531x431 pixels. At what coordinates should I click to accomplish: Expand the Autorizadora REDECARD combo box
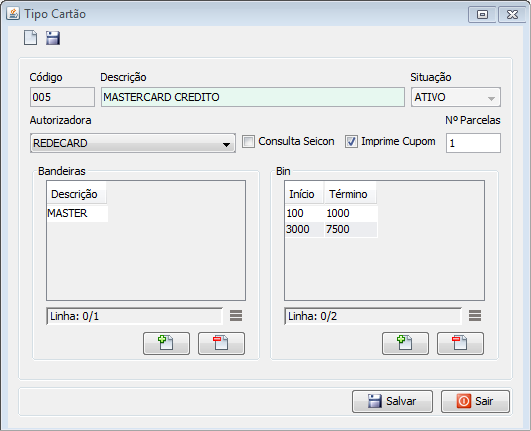133,143
